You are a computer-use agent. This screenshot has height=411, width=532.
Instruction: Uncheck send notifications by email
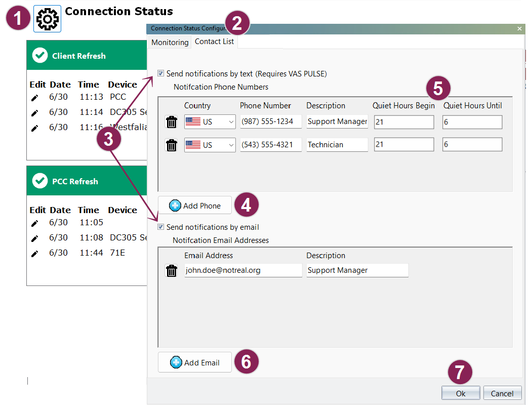pos(161,227)
